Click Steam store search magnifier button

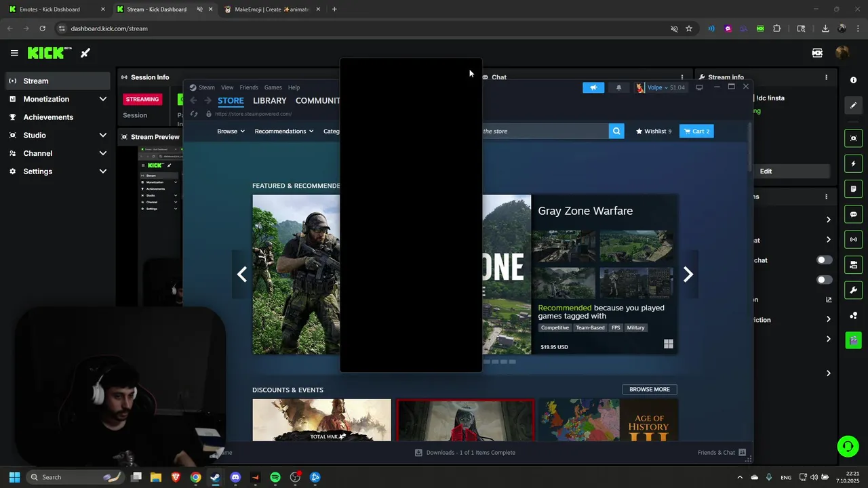coord(616,131)
